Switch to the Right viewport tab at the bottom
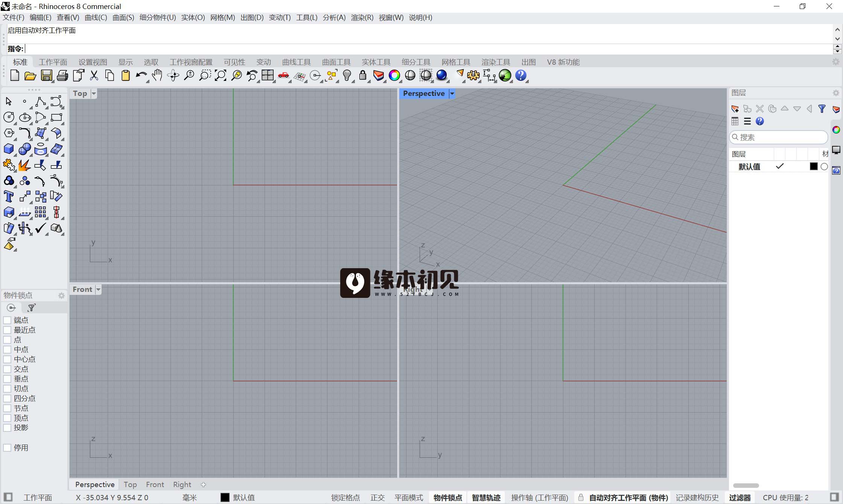 tap(182, 484)
